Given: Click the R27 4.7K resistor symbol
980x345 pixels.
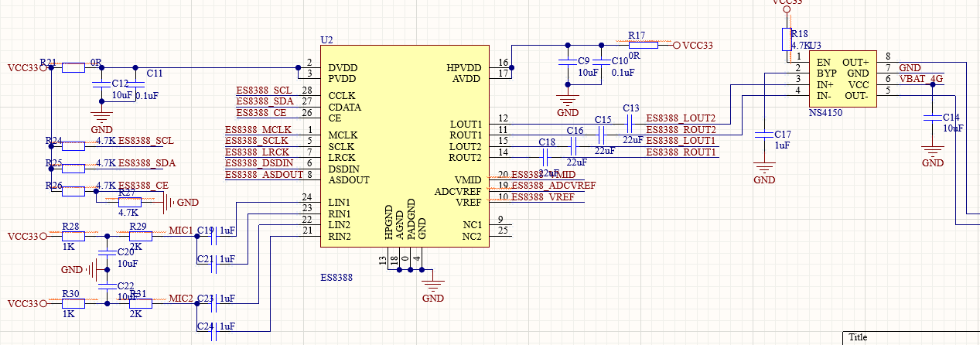Looking at the screenshot, I should tap(128, 202).
